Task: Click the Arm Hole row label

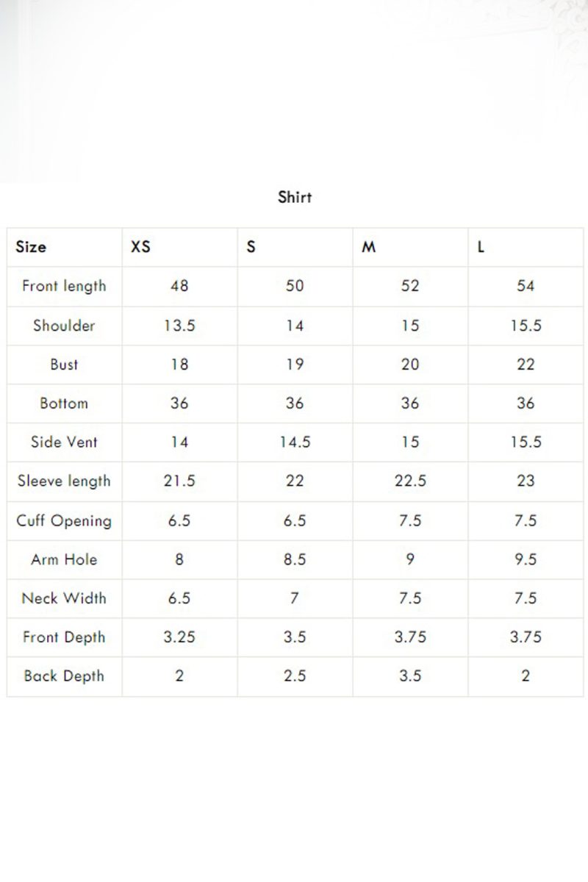Action: click(64, 559)
